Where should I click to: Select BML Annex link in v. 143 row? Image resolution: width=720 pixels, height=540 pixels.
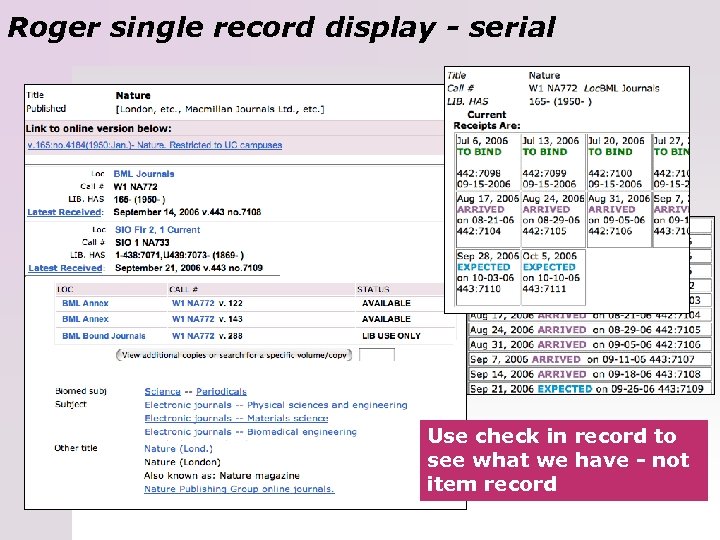(x=85, y=319)
